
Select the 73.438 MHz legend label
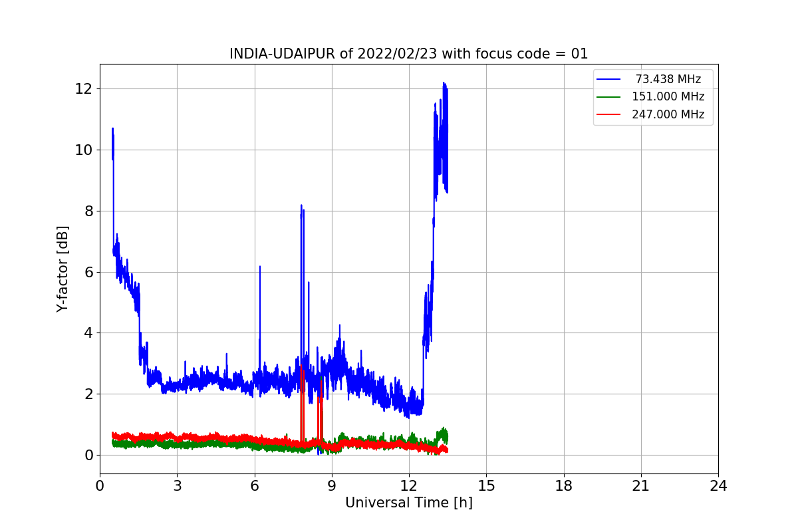click(668, 79)
